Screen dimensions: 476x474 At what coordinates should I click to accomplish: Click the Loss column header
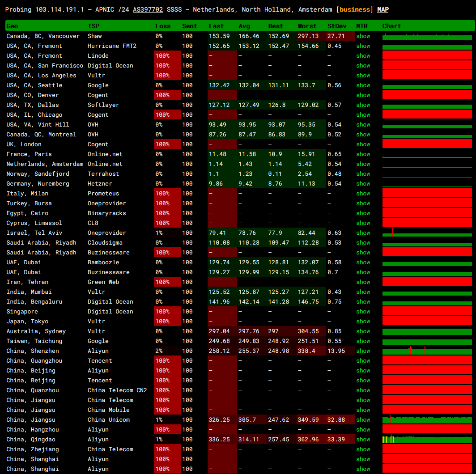(163, 26)
